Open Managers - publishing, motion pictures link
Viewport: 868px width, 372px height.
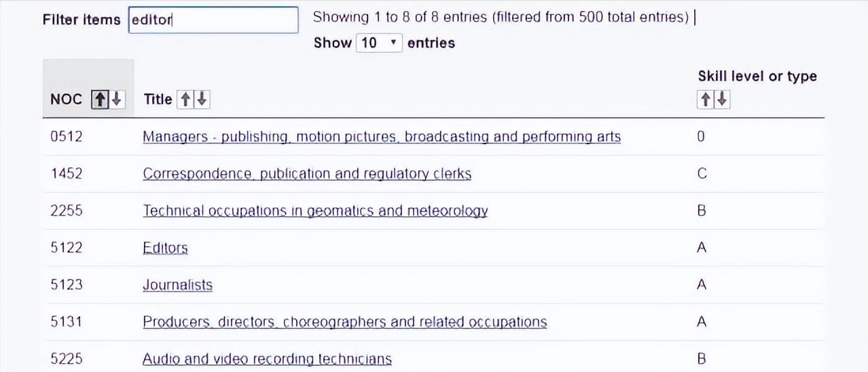[381, 137]
